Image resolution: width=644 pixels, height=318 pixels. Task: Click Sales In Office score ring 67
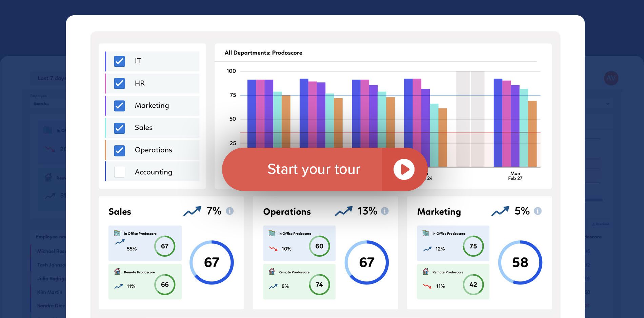click(x=165, y=246)
